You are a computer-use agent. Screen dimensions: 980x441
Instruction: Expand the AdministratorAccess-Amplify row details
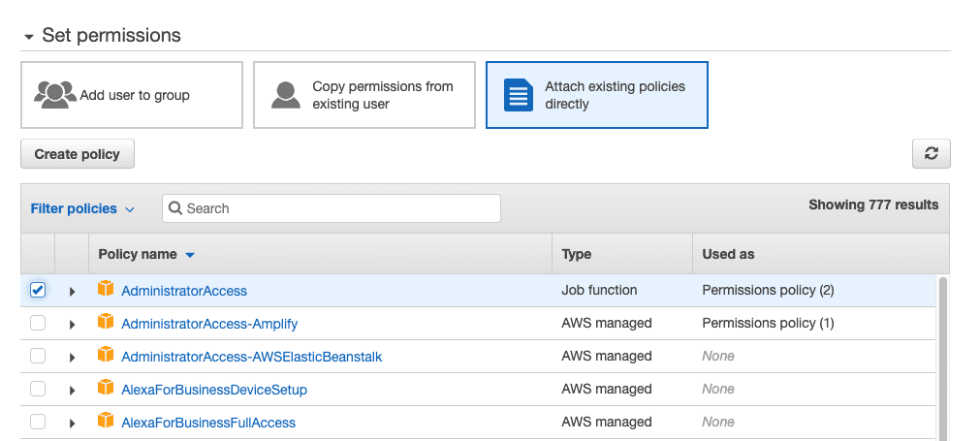click(x=72, y=324)
